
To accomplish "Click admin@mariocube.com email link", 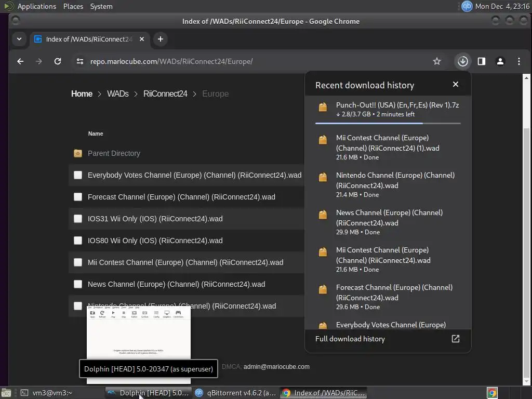I will [276, 367].
